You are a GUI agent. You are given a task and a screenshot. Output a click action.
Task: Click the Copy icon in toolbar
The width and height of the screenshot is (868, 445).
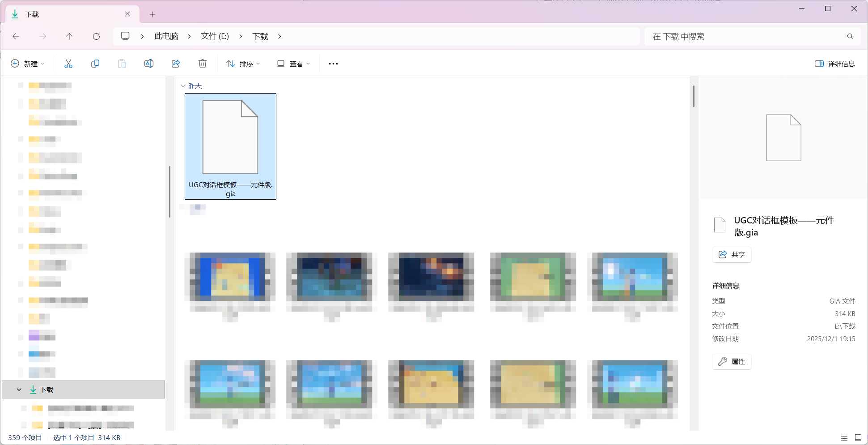point(95,64)
